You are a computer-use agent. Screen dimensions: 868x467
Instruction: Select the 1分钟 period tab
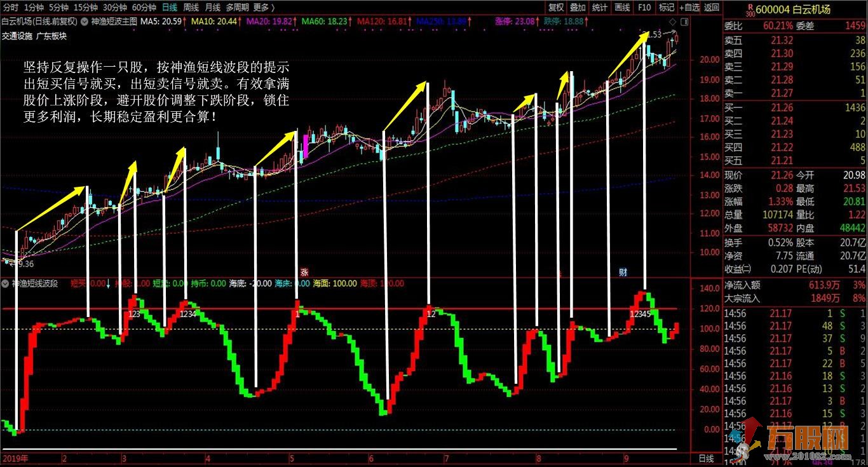33,7
